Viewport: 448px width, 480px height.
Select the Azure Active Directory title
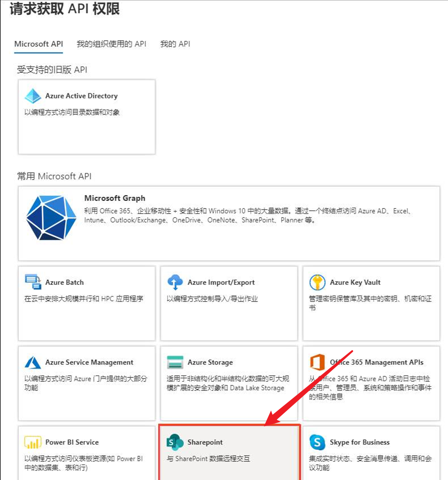(81, 96)
